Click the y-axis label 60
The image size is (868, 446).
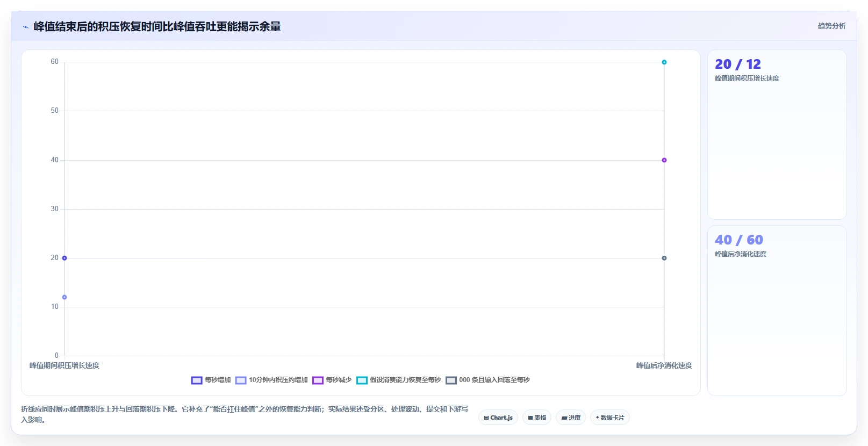pyautogui.click(x=55, y=62)
